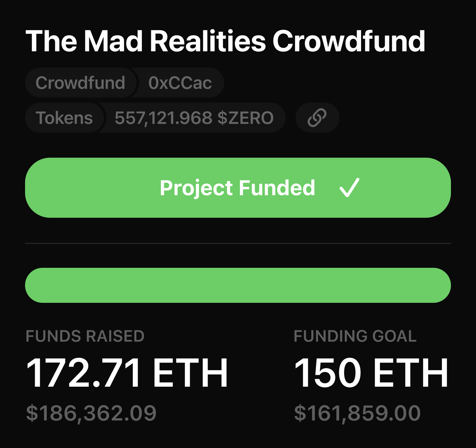Click the green funding progress bar

[238, 285]
